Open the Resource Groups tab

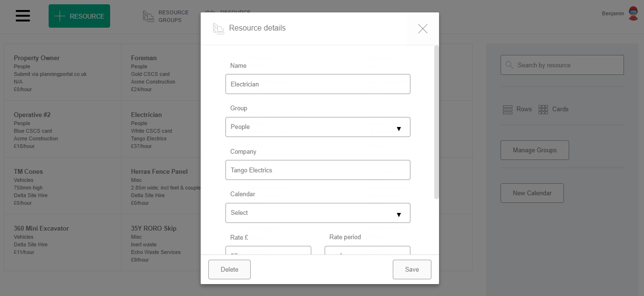click(165, 16)
